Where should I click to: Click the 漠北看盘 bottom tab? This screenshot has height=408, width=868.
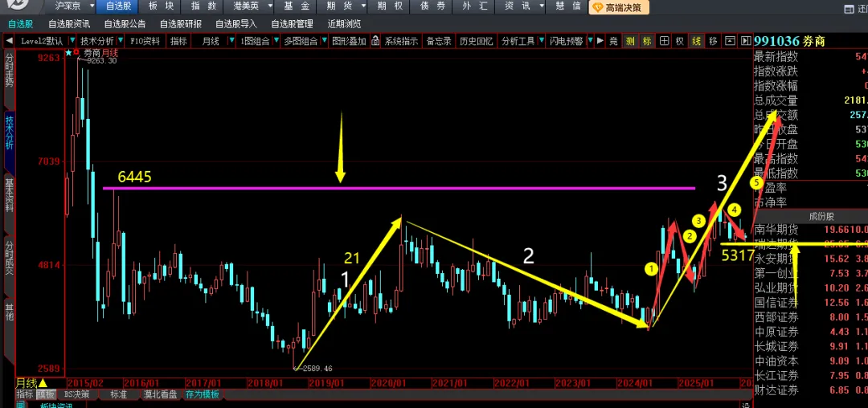tap(161, 394)
